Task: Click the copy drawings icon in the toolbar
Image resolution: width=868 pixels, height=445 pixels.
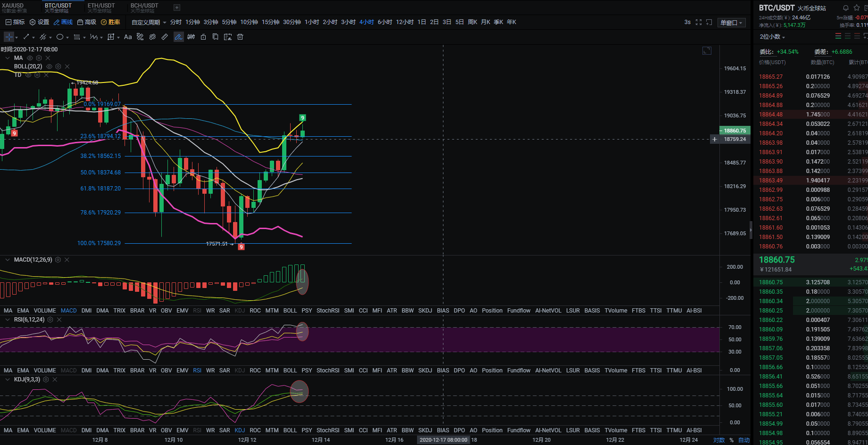Action: point(216,37)
